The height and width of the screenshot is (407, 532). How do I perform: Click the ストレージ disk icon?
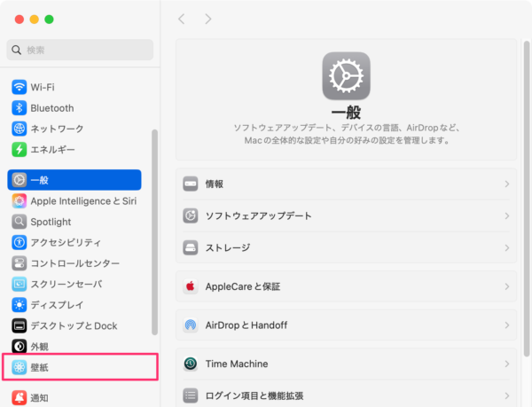point(191,247)
